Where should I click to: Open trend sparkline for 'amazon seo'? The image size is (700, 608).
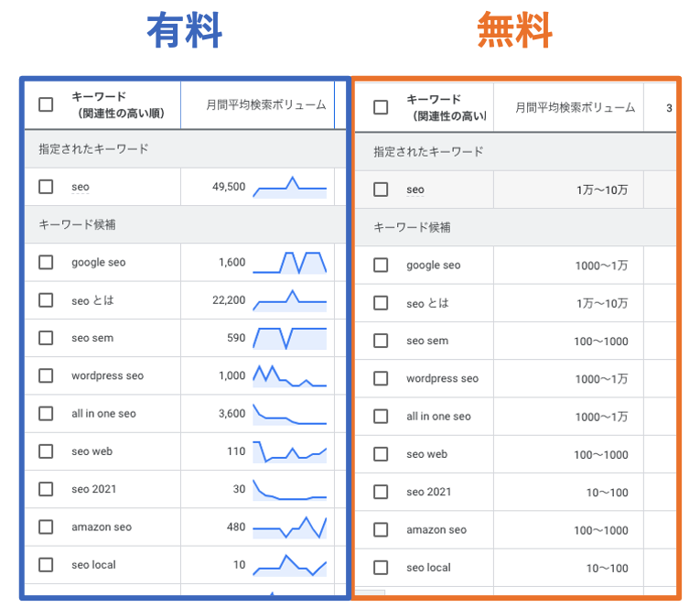click(x=290, y=527)
